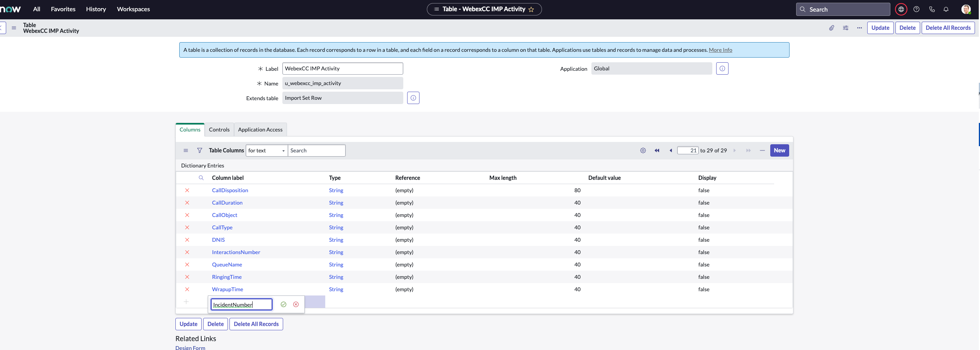Viewport: 980px width, 350px height.
Task: Delete the WrapupTime row
Action: tap(187, 289)
